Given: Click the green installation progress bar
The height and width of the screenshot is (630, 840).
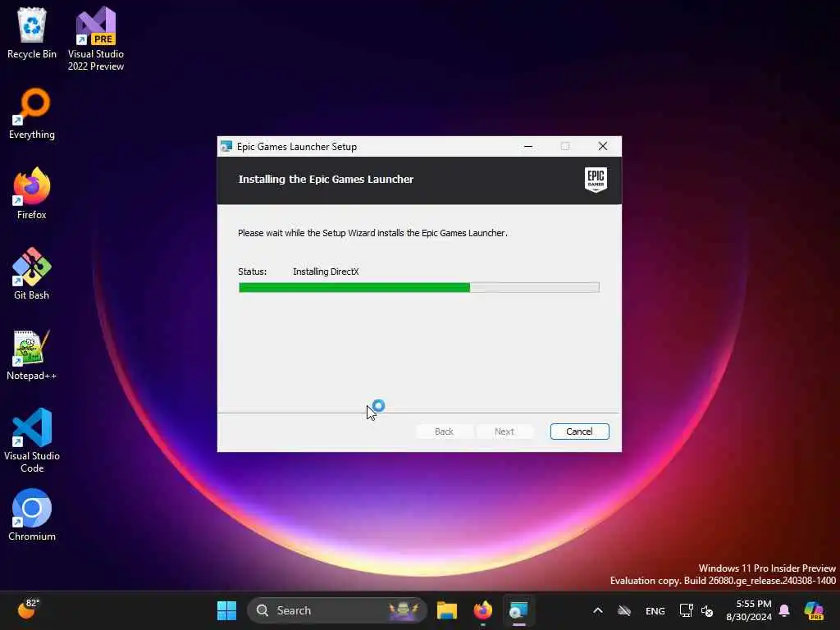Looking at the screenshot, I should [419, 288].
